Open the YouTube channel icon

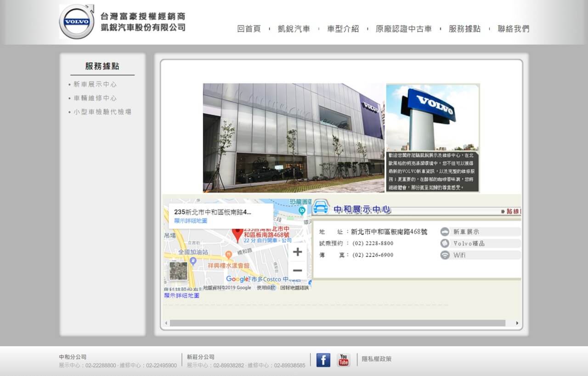point(343,360)
